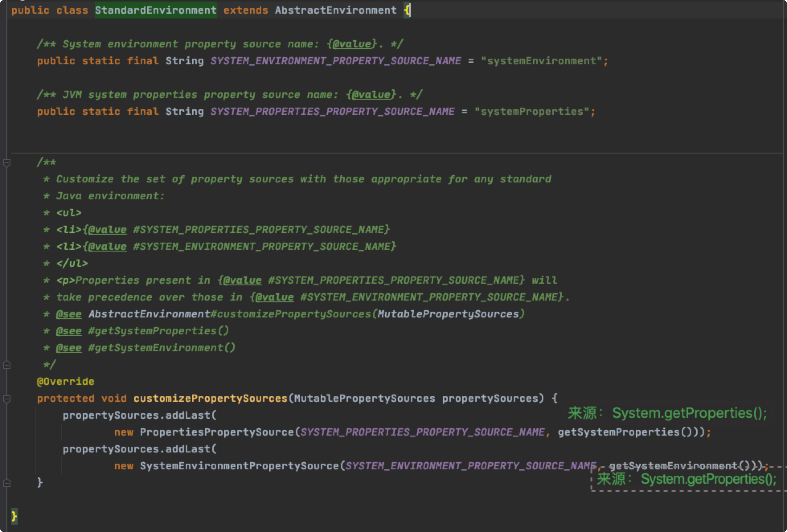Click the "JVM system properties property source name" comment

pyautogui.click(x=230, y=94)
